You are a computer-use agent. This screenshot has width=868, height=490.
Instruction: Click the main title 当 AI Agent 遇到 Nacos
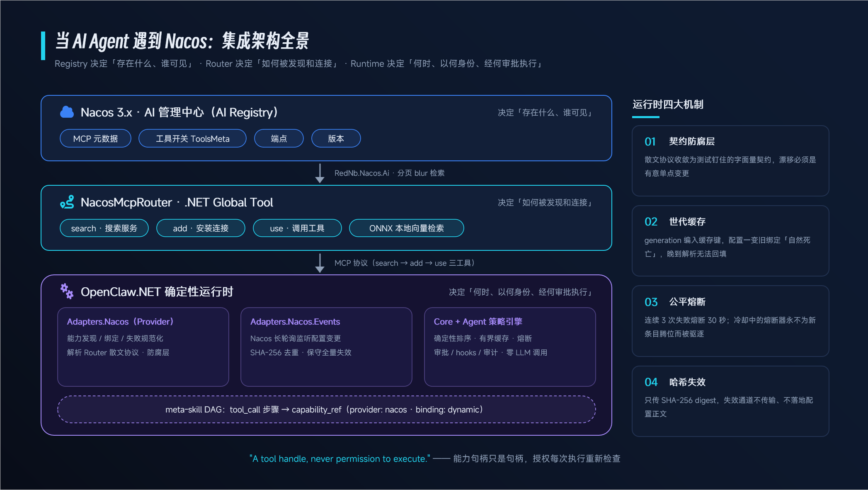tap(182, 41)
